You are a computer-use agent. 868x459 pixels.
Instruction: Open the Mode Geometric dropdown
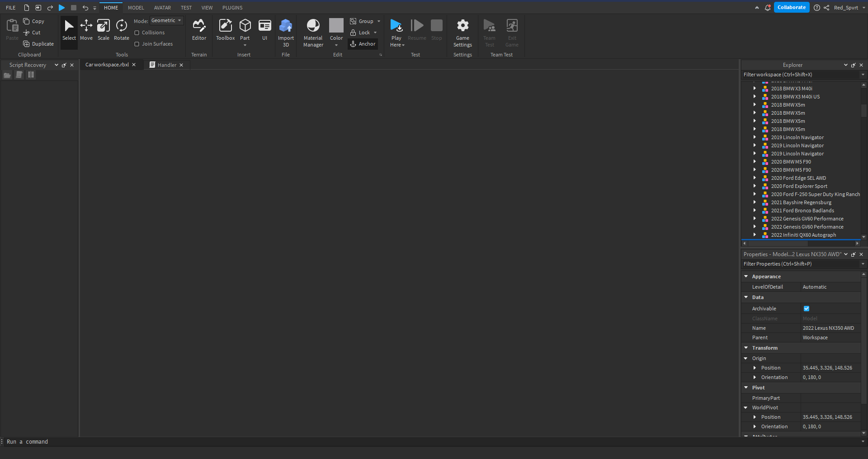click(x=167, y=21)
